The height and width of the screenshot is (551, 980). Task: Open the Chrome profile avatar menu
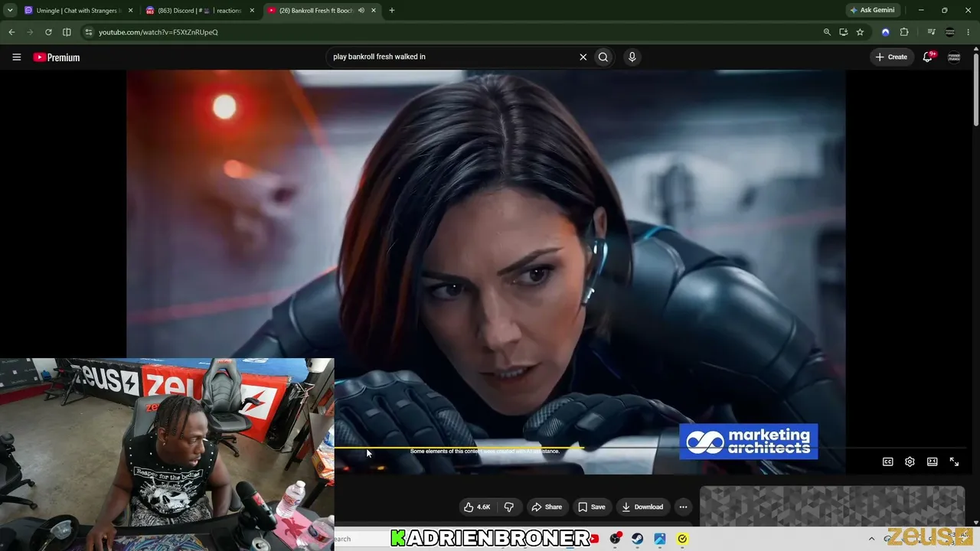coord(950,32)
